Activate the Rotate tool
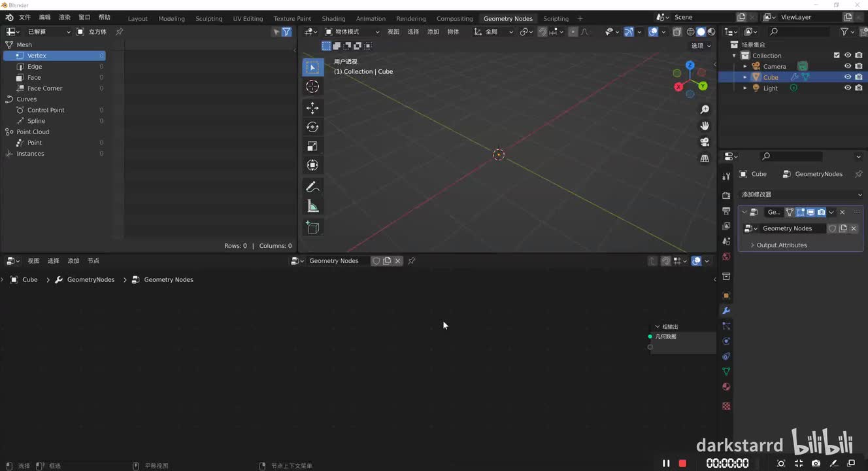This screenshot has height=471, width=868. pyautogui.click(x=312, y=127)
